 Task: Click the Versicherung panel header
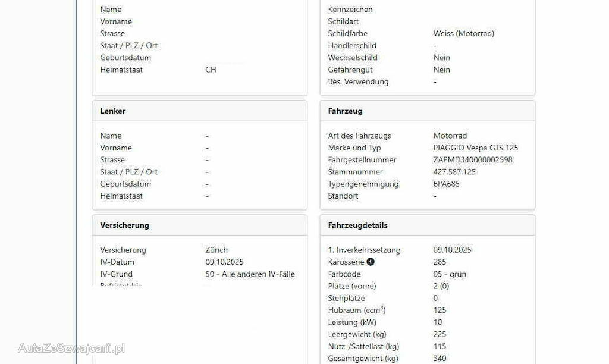(124, 225)
